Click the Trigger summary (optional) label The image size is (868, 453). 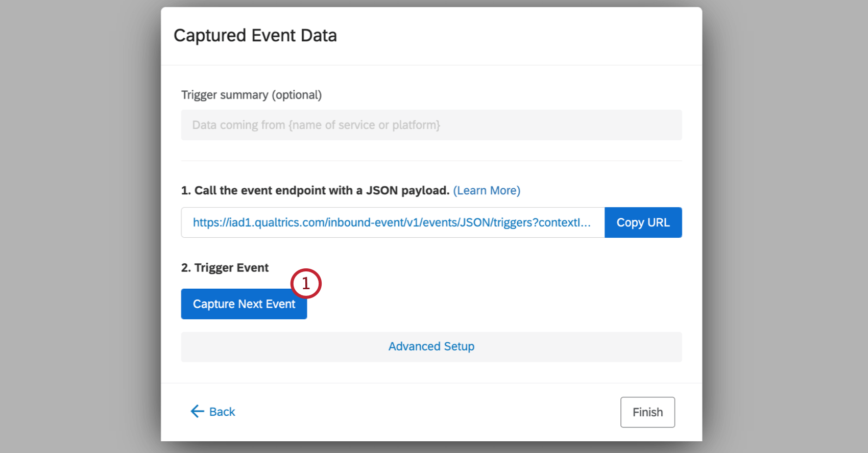click(251, 95)
